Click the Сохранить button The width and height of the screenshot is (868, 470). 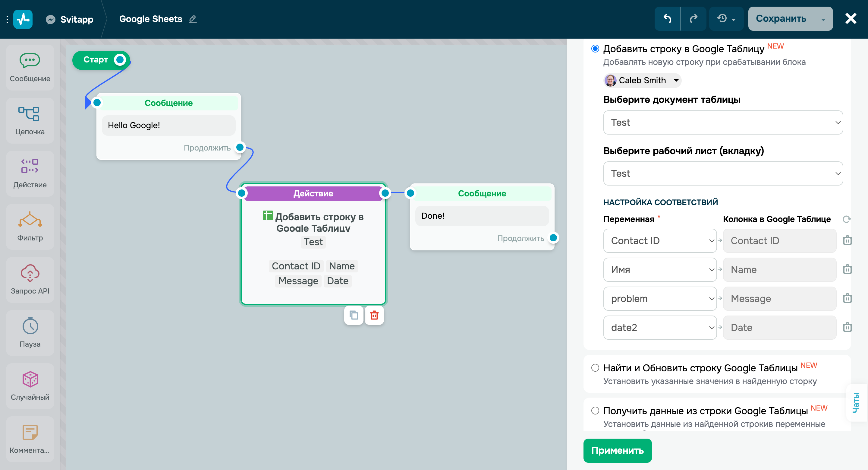[781, 18]
